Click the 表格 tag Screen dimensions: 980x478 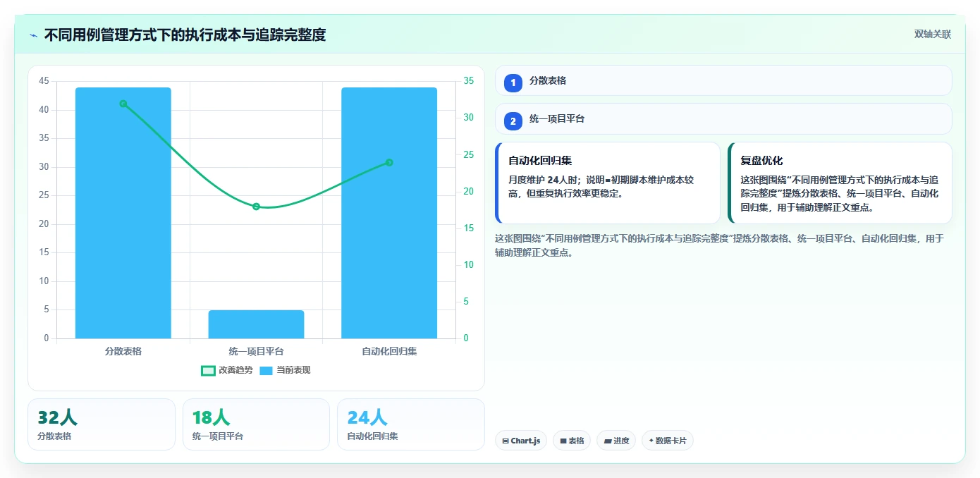coord(572,441)
